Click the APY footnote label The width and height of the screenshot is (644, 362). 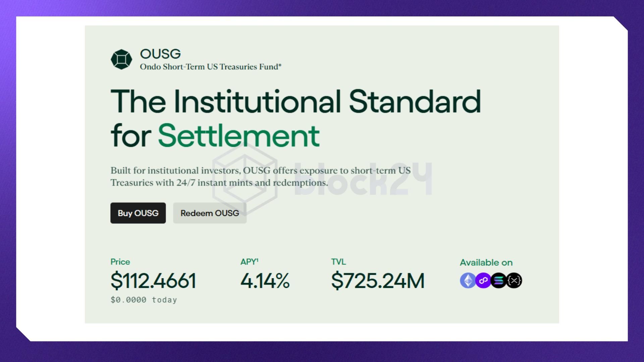(249, 262)
